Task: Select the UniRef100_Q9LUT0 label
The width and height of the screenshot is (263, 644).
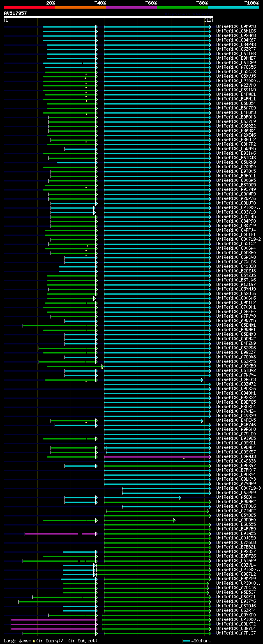Action: [x=236, y=203]
